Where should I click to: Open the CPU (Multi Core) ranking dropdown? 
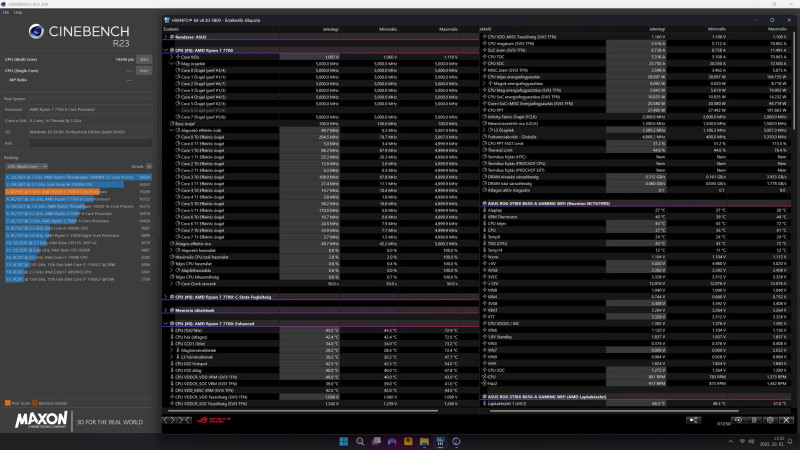[27, 166]
